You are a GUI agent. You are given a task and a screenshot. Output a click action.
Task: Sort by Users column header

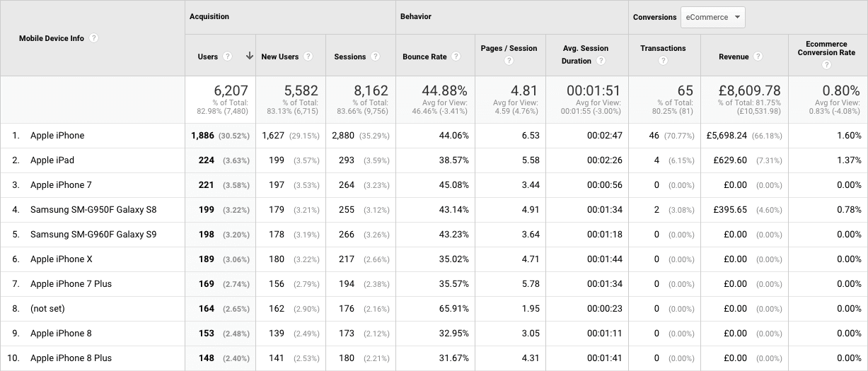pyautogui.click(x=207, y=57)
